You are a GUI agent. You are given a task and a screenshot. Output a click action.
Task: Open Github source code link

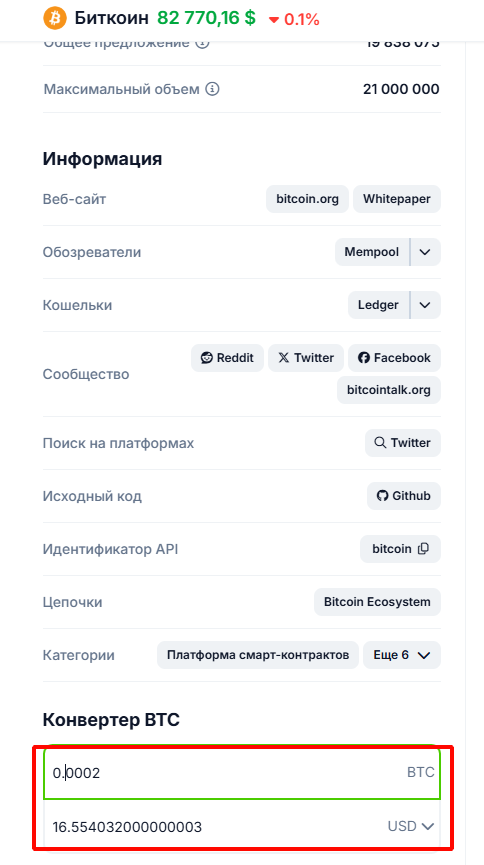click(404, 496)
